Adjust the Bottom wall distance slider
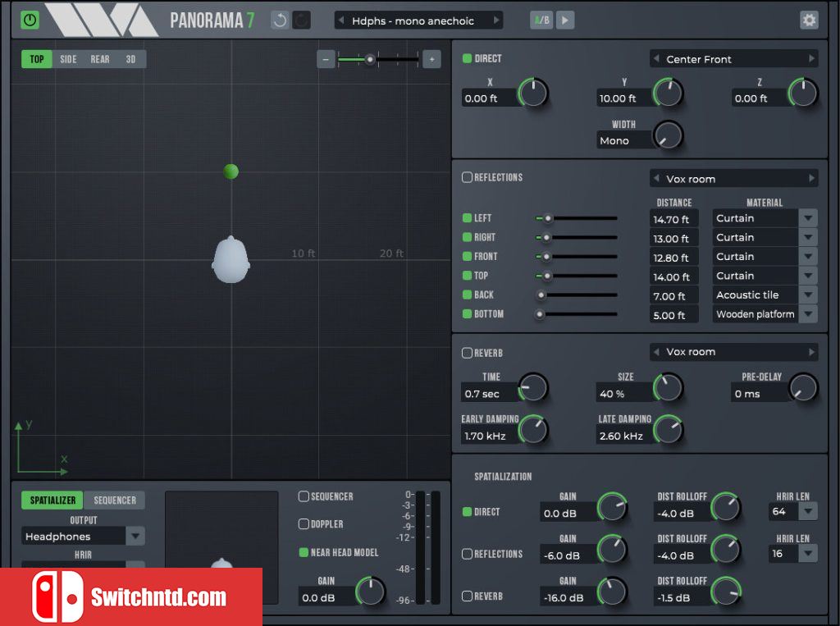This screenshot has width=840, height=626. (x=577, y=314)
